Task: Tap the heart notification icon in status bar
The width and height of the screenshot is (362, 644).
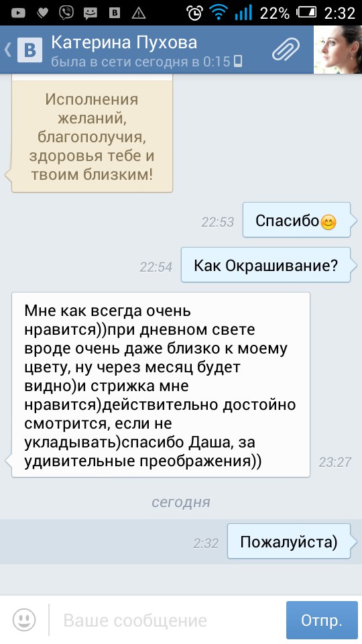Action: coord(42,13)
